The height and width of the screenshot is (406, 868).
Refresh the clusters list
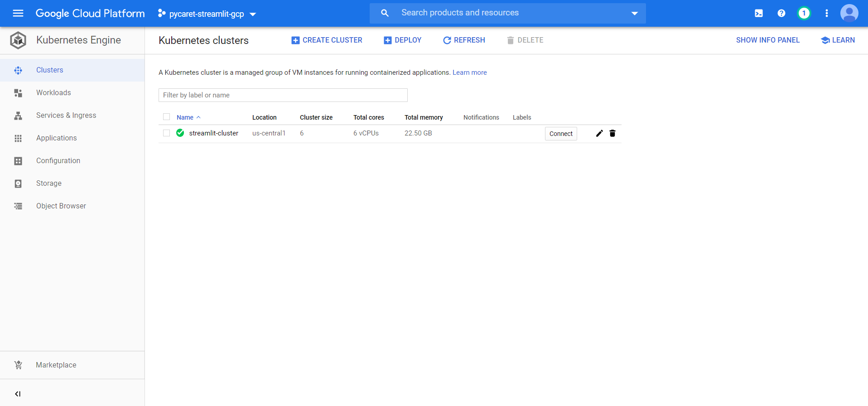tap(464, 40)
